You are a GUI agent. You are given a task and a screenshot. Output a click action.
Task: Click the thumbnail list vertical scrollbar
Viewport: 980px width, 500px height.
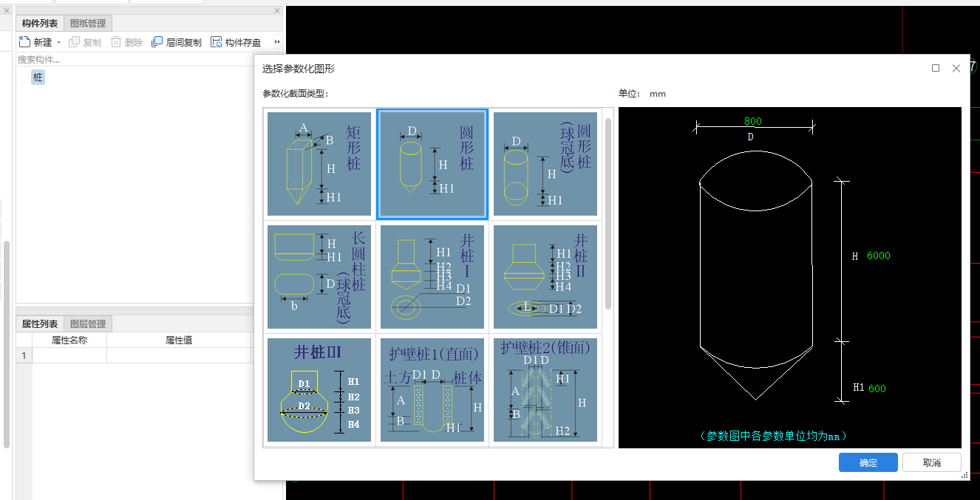[608, 213]
